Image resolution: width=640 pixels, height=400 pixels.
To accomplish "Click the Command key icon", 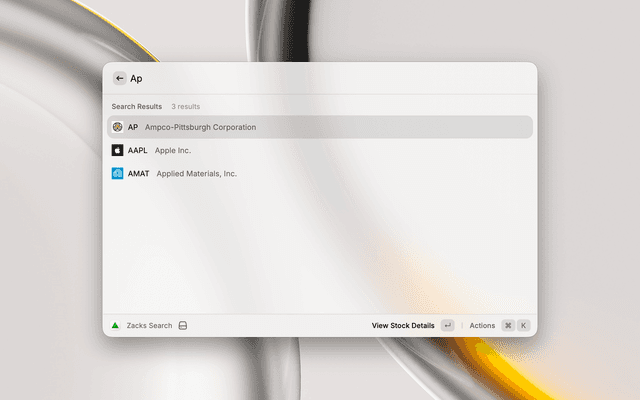I will click(508, 325).
